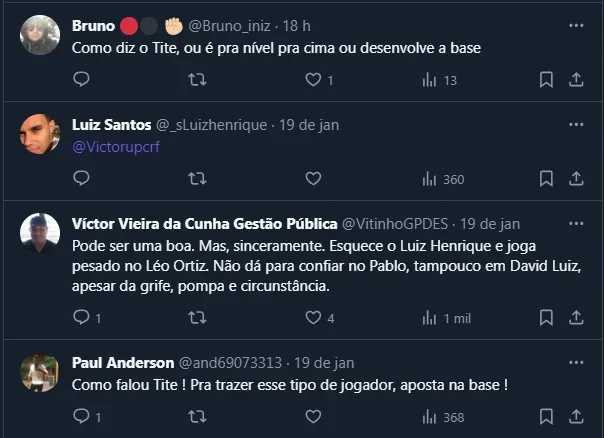Like Bruno's tweet
This screenshot has height=438, width=604.
point(313,80)
